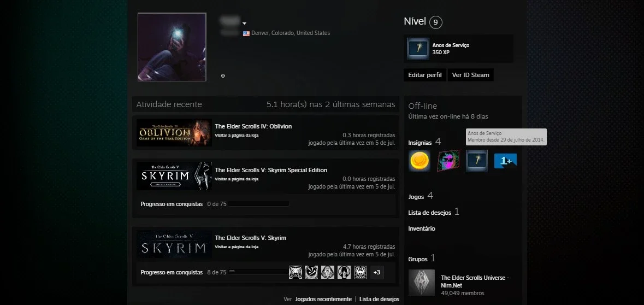Click the Atividade recente header
The image size is (644, 305).
169,104
